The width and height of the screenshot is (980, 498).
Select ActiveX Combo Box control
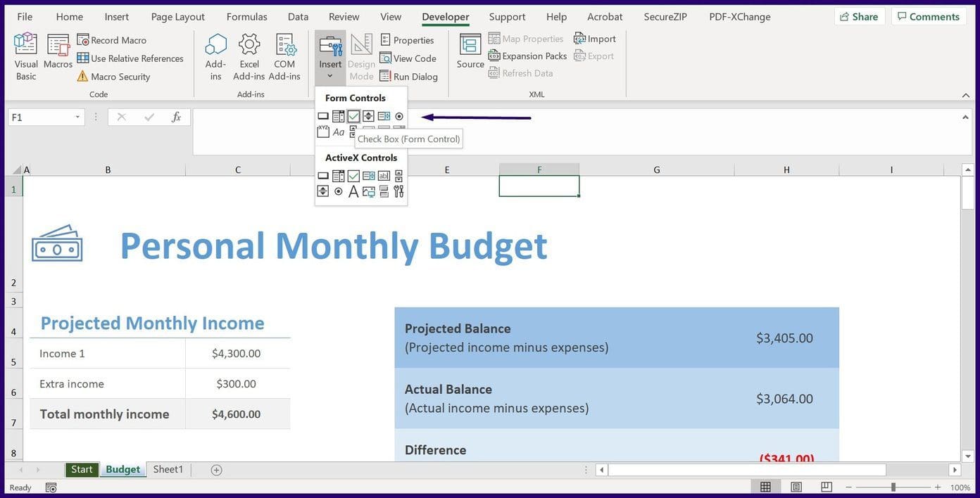click(338, 176)
